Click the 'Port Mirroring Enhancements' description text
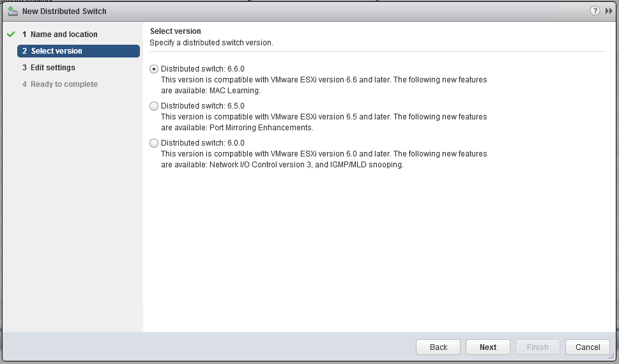Screen dimensions: 619x364 (261, 128)
